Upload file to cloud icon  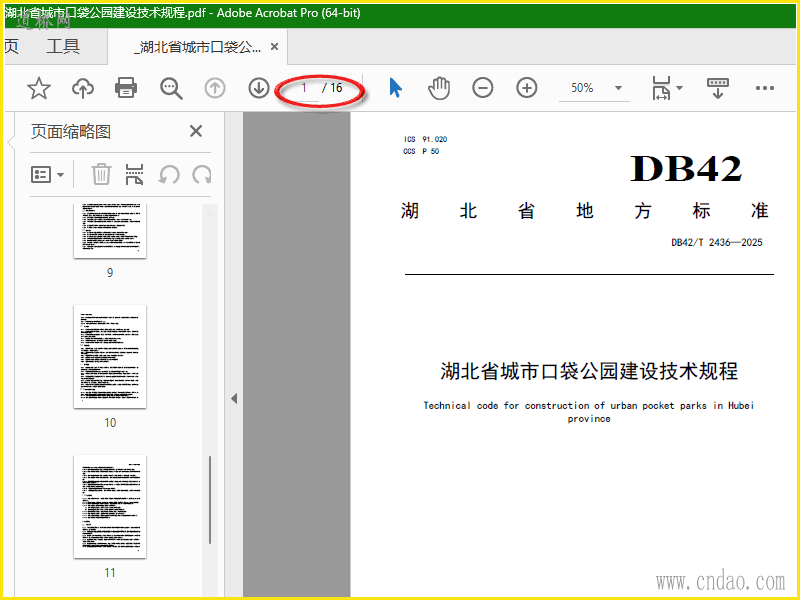83,88
